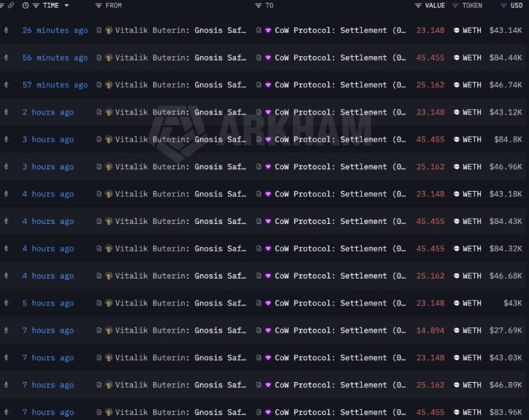Open the TOKEN column filter icon
Viewport: 529px width, 420px height.
click(455, 5)
